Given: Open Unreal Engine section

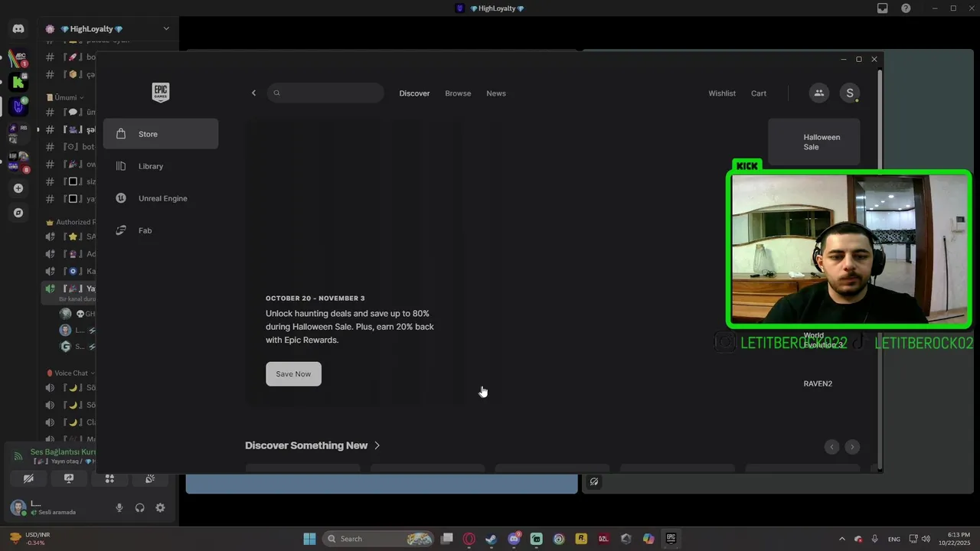Looking at the screenshot, I should (x=161, y=198).
